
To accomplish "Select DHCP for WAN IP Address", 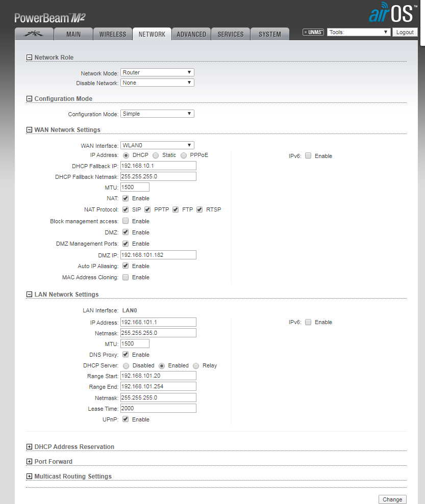I will pos(126,155).
